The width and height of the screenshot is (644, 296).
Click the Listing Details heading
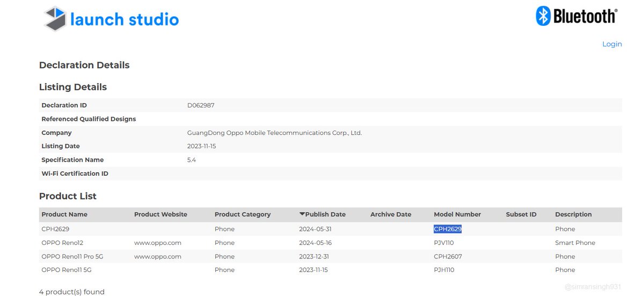73,87
